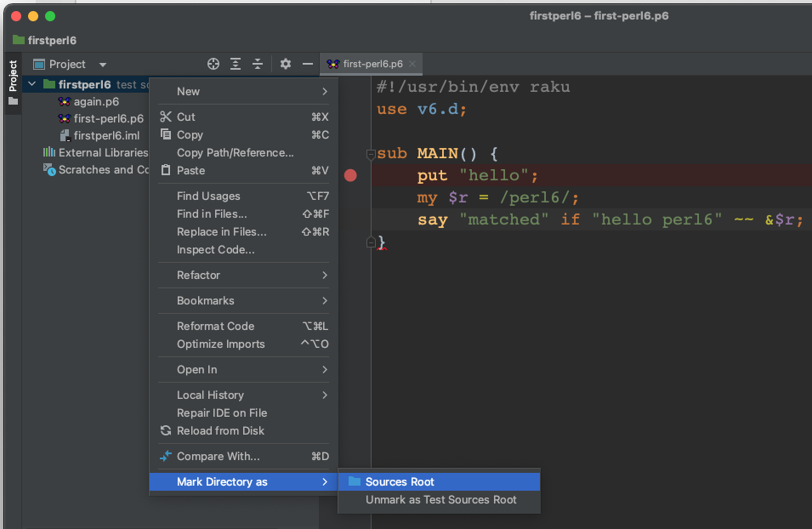
Task: Open the New submenu
Action: [243, 92]
